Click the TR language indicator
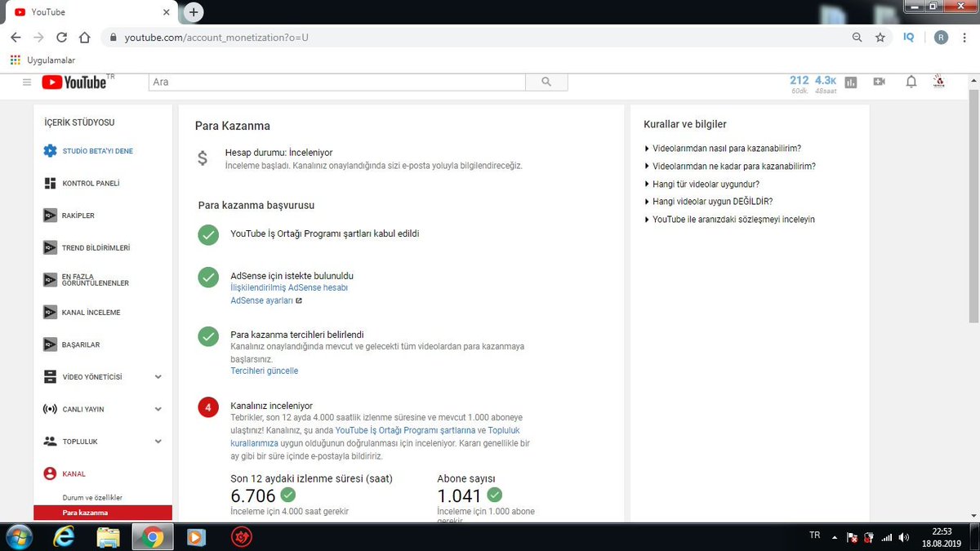Viewport: 980px width, 551px height. click(814, 535)
